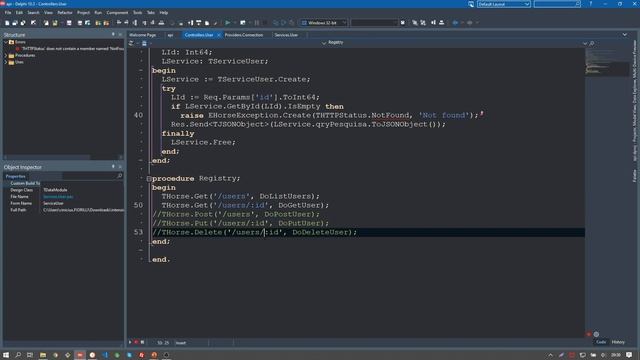Screen dimensions: 640x360
Task: Click the help question mark icon in title bar
Action: (591, 4)
